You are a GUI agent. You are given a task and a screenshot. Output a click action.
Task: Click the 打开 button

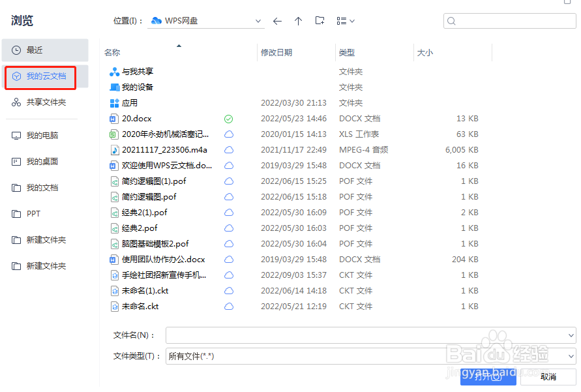click(x=488, y=377)
